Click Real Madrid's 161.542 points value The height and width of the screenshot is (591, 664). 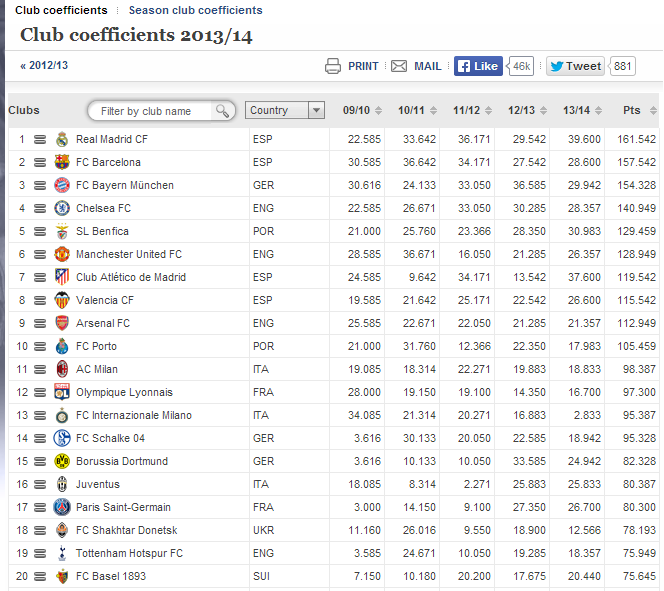click(x=636, y=139)
